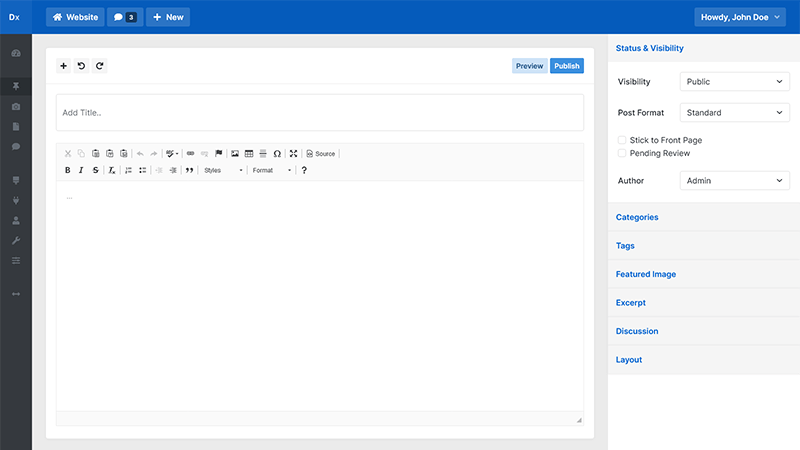Click the Publish button
The height and width of the screenshot is (450, 800).
point(566,66)
